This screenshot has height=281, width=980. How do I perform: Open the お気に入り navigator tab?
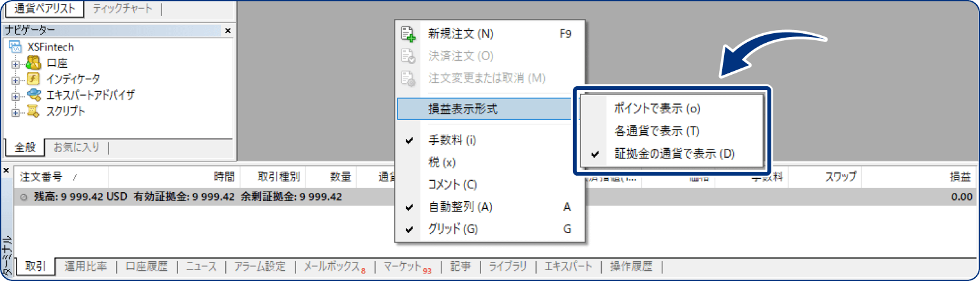pos(77,147)
